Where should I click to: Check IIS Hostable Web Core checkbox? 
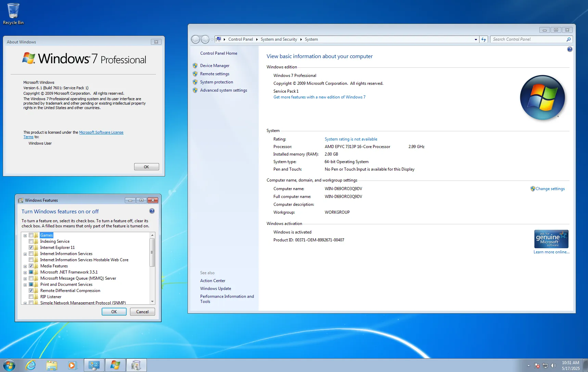pos(31,260)
